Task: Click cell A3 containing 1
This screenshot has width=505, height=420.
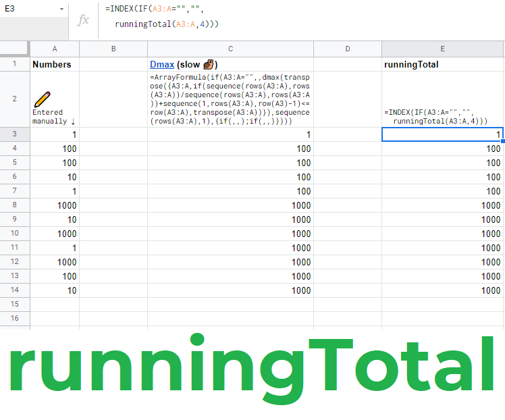Action: 55,134
